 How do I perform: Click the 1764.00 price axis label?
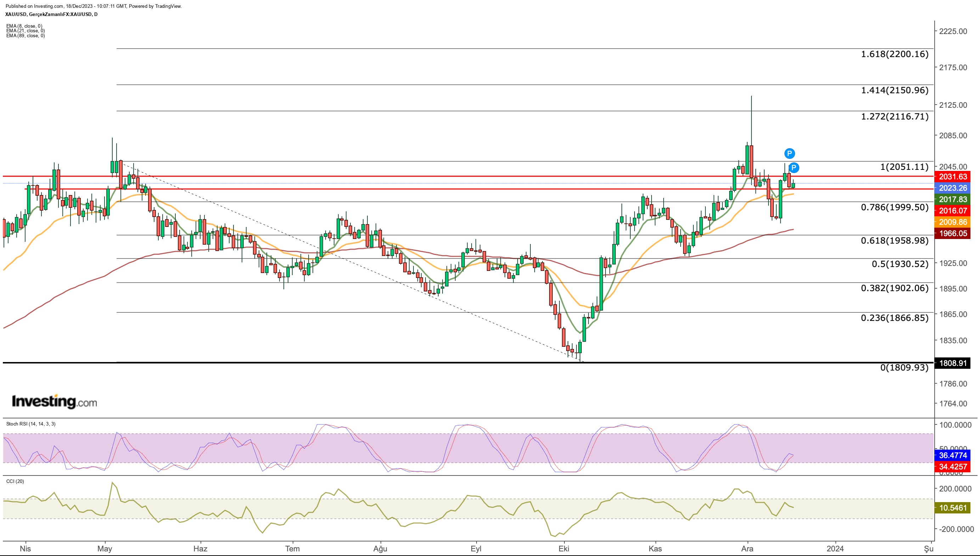tap(953, 404)
